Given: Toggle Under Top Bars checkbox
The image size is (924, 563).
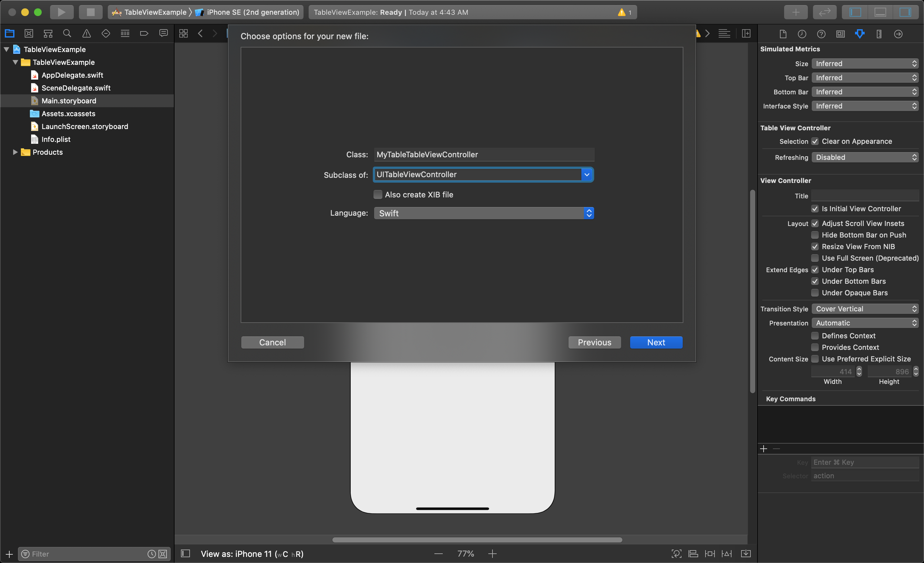Looking at the screenshot, I should 815,270.
